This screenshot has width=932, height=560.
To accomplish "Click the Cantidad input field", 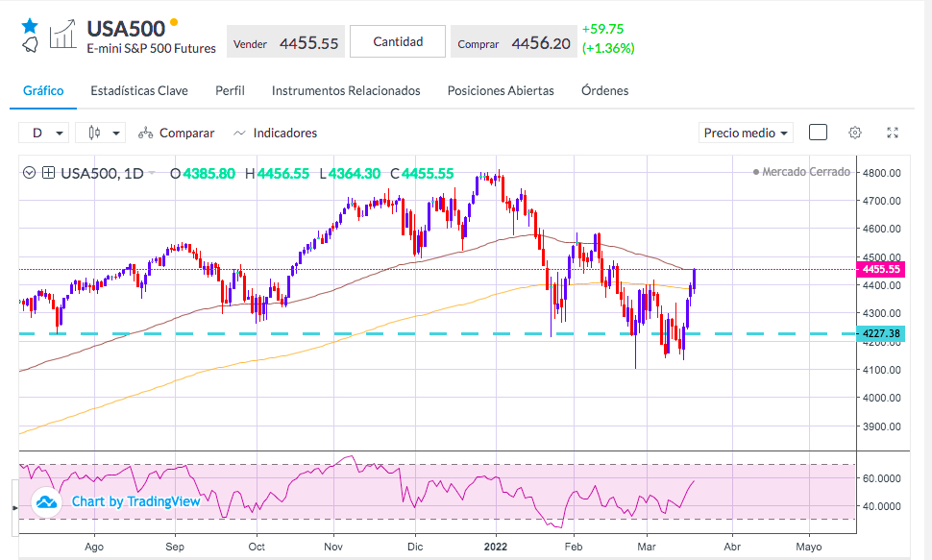I will (398, 41).
